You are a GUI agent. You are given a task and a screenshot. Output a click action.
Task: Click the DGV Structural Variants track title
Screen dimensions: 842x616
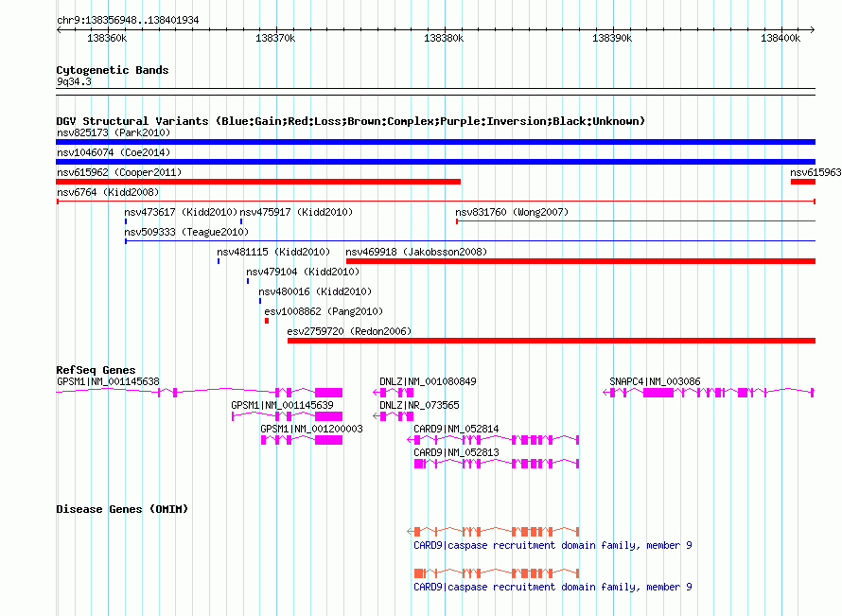[350, 121]
